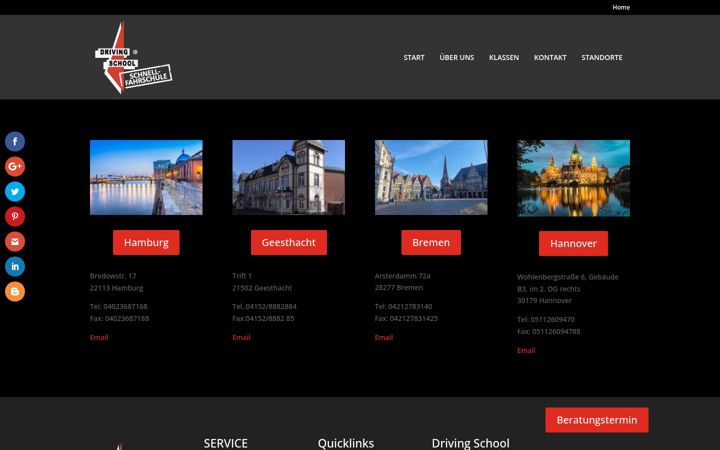Open the KLASSEN menu item
The width and height of the screenshot is (720, 450).
[504, 57]
